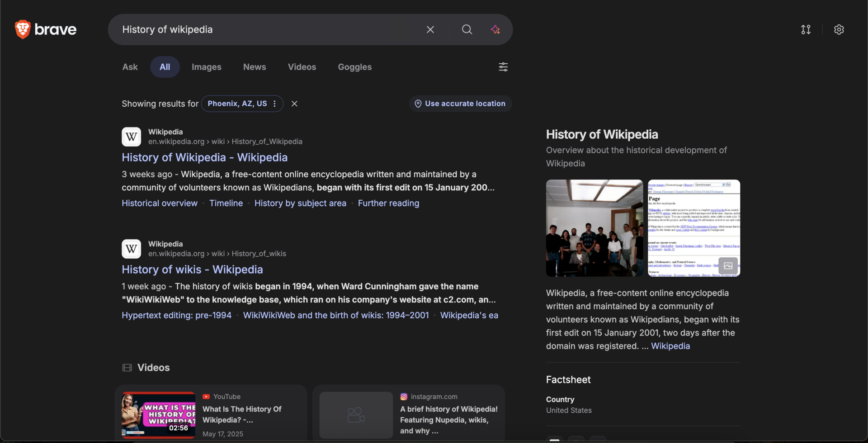Clear the search query with the X icon
Screen dimensions: 868x443
click(x=430, y=29)
